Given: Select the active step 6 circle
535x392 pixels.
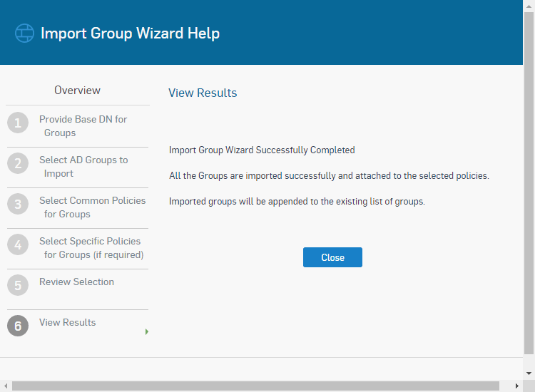Looking at the screenshot, I should [x=18, y=326].
